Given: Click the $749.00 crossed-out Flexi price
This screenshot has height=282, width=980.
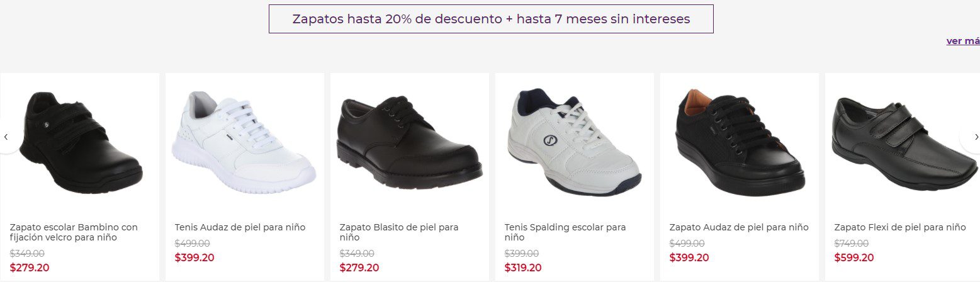Looking at the screenshot, I should [852, 244].
